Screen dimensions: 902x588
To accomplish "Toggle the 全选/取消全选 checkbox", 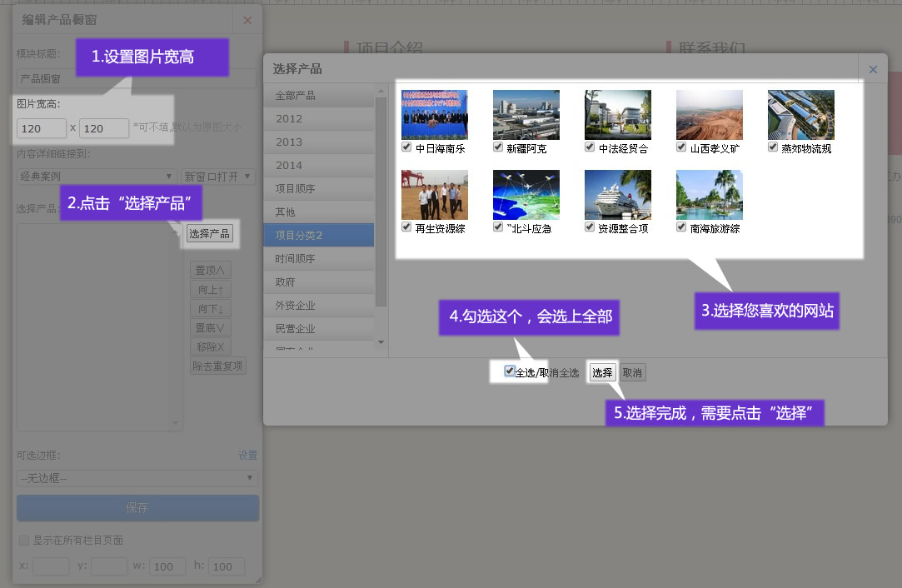I will (510, 371).
